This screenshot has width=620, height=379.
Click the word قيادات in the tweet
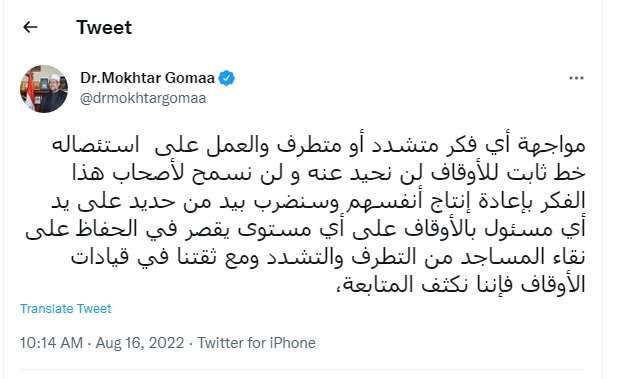pyautogui.click(x=100, y=257)
